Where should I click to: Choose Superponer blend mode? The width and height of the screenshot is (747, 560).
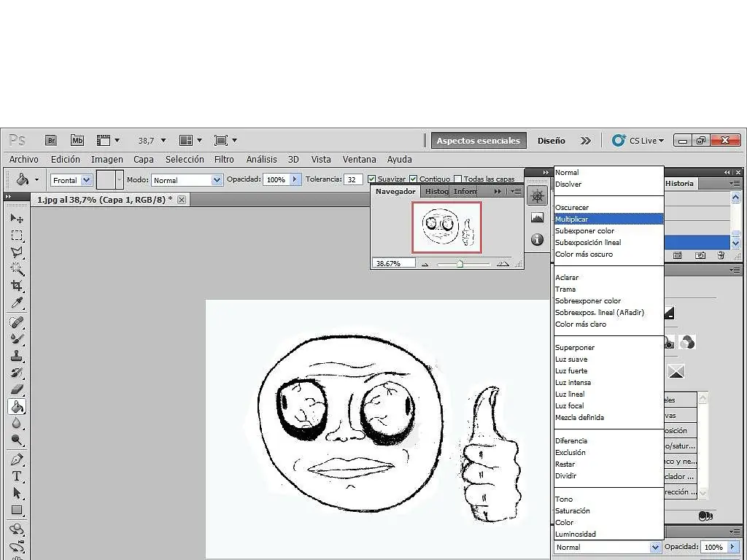[x=609, y=348]
